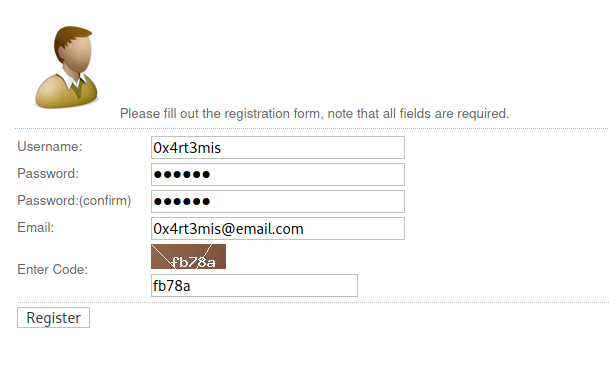Viewport: 609px width, 368px height.
Task: Click the avatar's white shirt collar
Action: pos(72,79)
